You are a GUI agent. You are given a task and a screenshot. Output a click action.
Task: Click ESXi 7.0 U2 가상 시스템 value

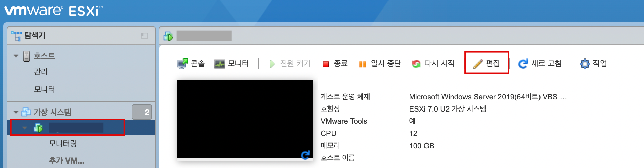click(x=448, y=109)
